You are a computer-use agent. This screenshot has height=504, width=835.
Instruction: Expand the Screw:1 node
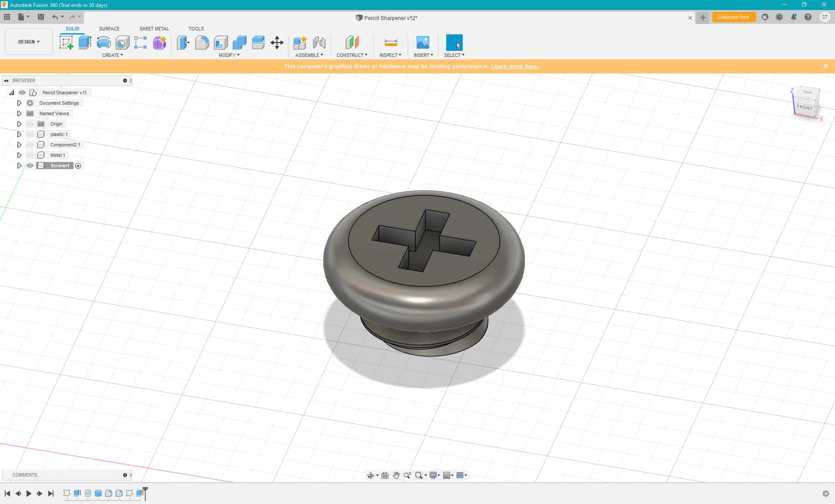[x=19, y=166]
